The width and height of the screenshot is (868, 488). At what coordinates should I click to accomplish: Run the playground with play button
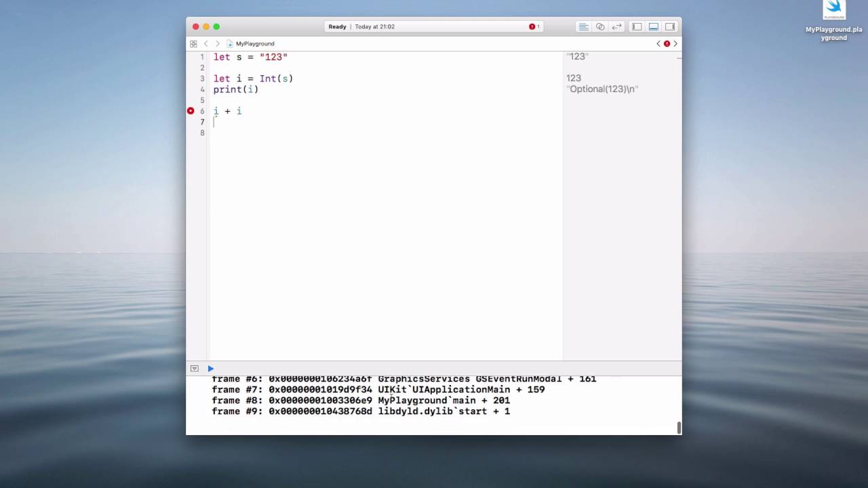tap(210, 369)
